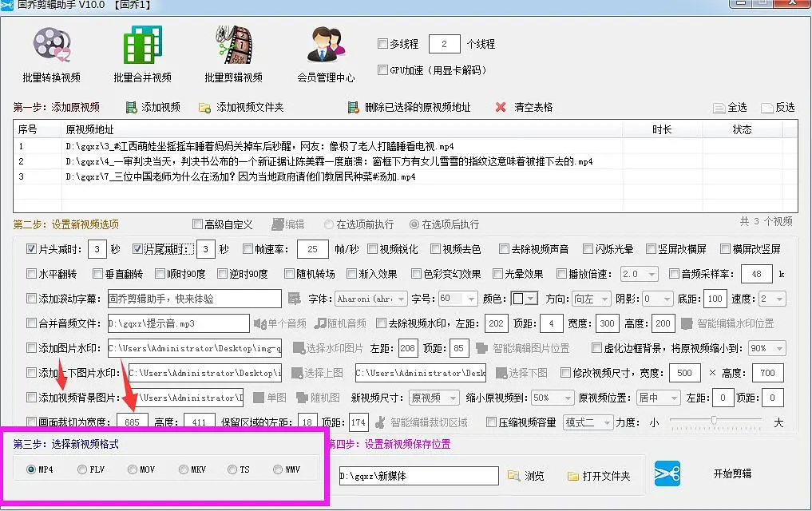Select row 3 video 三位中国老师

pos(405,176)
